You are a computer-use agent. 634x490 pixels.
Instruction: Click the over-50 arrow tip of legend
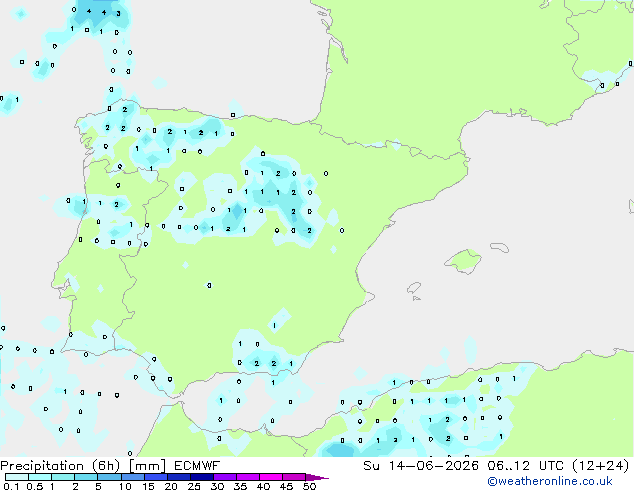(317, 477)
